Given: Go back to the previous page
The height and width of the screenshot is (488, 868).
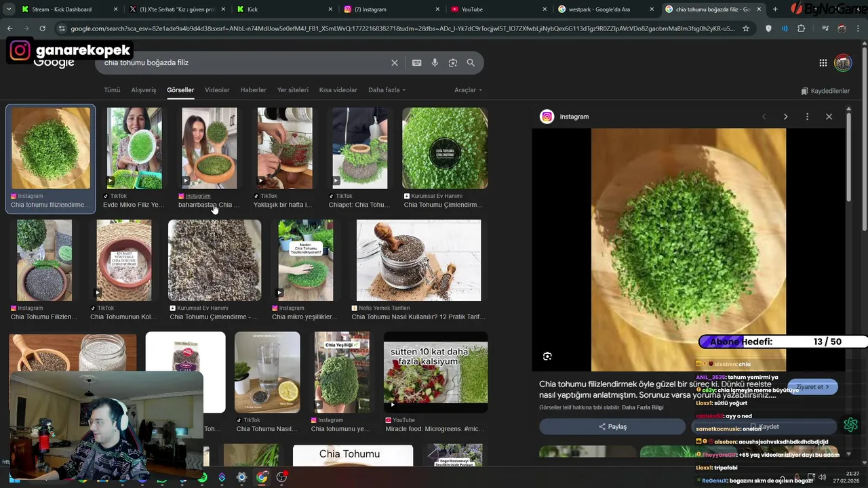Looking at the screenshot, I should click(9, 28).
